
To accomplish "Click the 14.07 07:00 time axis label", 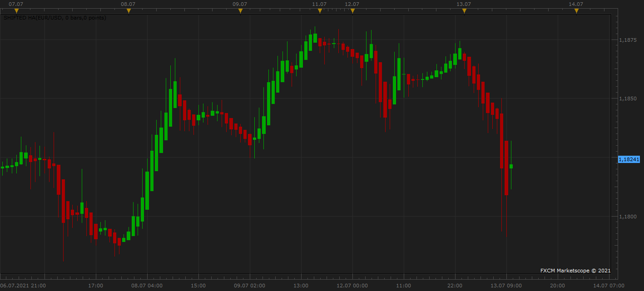I will 609,286.
